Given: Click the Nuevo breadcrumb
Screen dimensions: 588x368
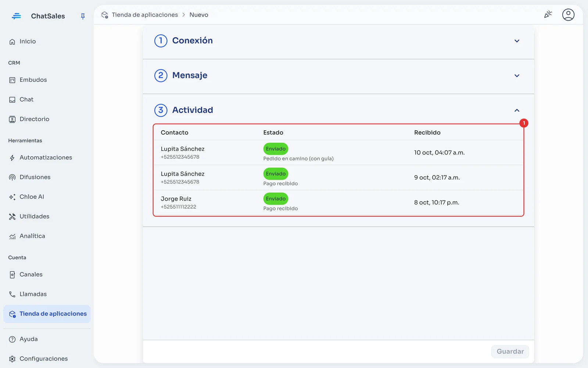Looking at the screenshot, I should [x=199, y=15].
